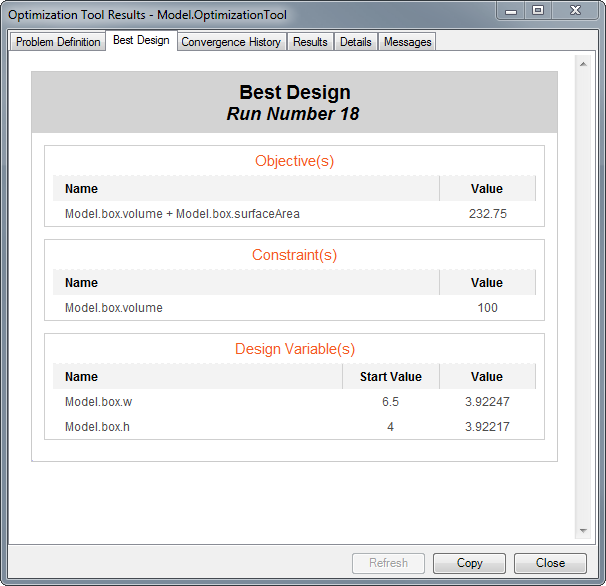606x586 pixels.
Task: Click the scrollbar up arrow
Action: point(583,63)
